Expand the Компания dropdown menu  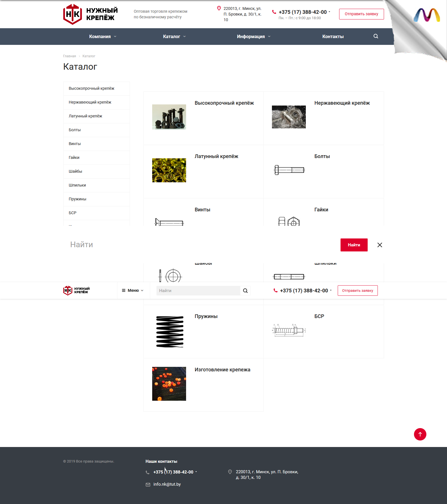[x=103, y=37]
